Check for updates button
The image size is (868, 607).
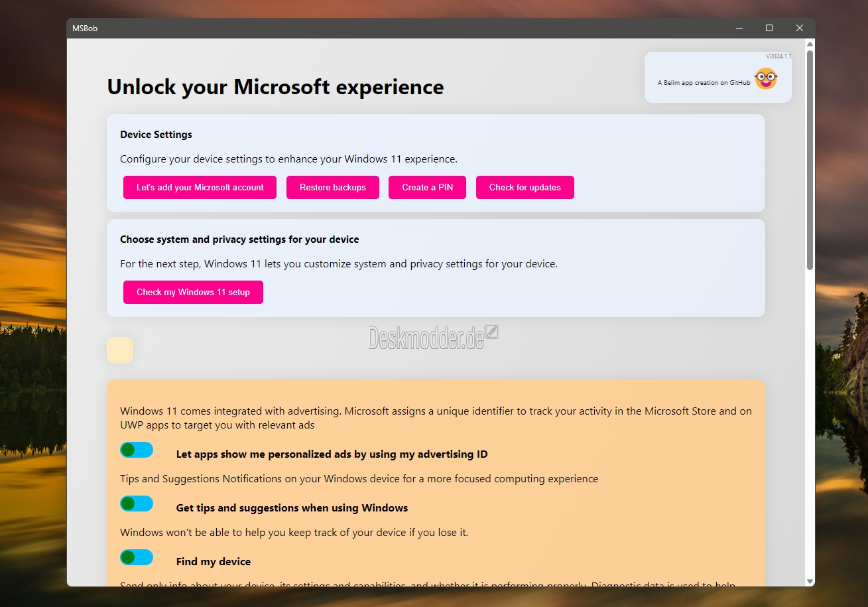[525, 187]
